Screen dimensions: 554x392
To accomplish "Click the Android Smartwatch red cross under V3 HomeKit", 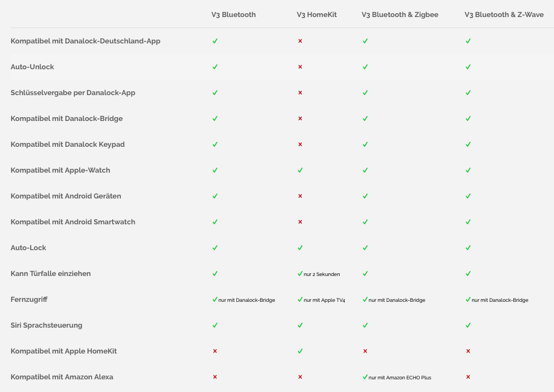I will [x=300, y=222].
